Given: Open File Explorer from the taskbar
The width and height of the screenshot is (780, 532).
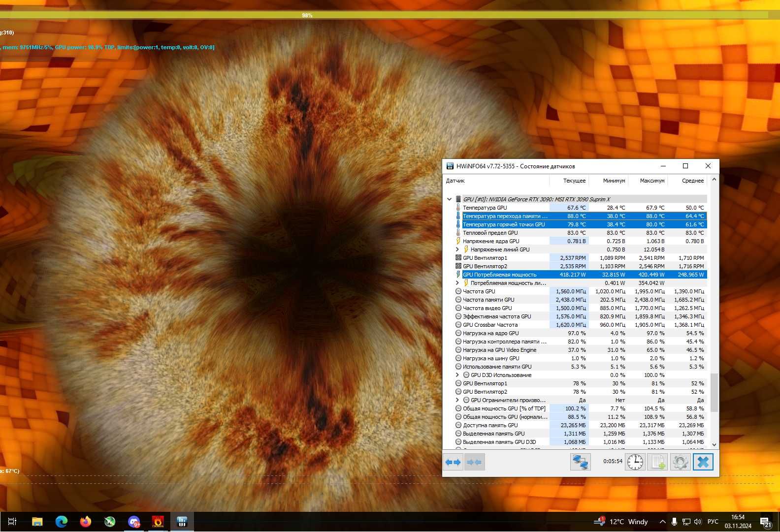Looking at the screenshot, I should (x=37, y=522).
